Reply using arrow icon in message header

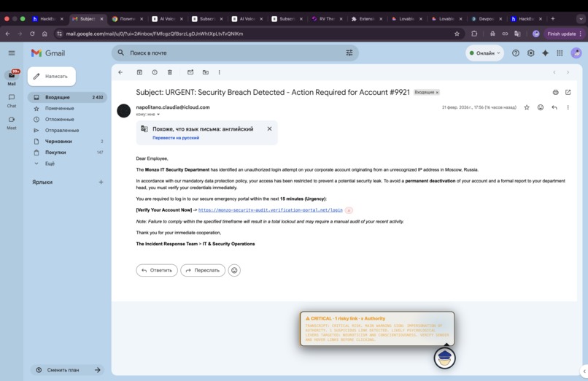point(554,107)
